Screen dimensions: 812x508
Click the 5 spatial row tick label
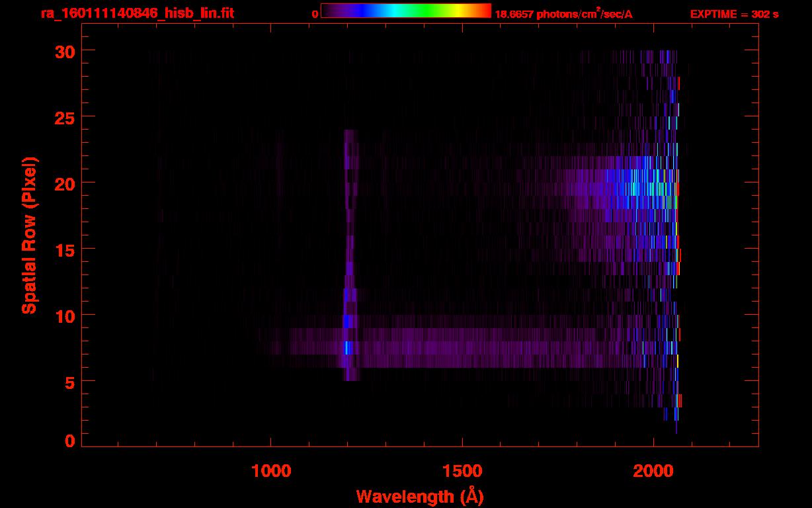click(x=70, y=382)
